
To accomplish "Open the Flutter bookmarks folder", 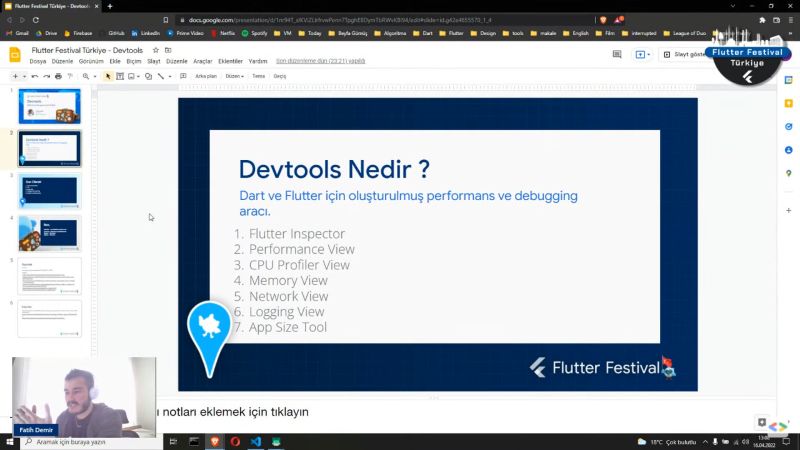I will tap(452, 33).
